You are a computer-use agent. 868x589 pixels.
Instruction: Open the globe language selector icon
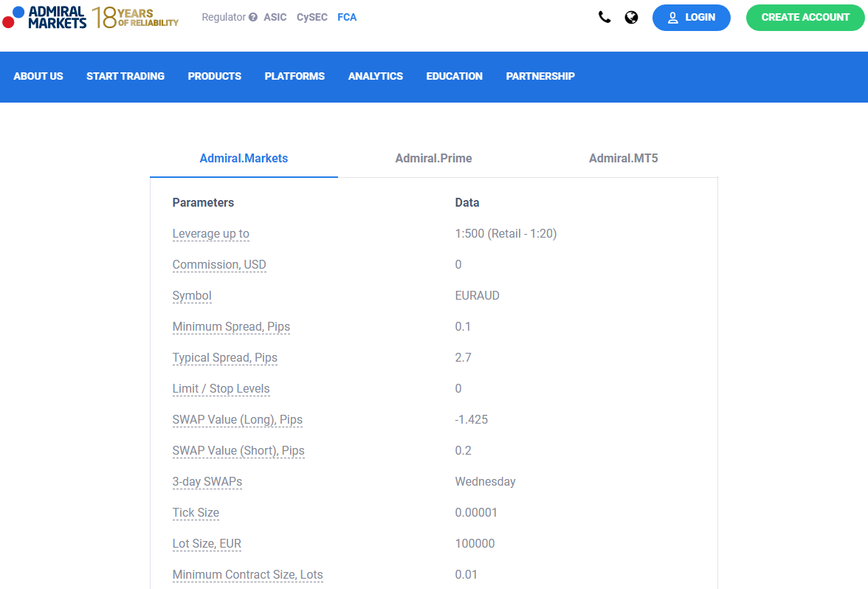tap(631, 18)
